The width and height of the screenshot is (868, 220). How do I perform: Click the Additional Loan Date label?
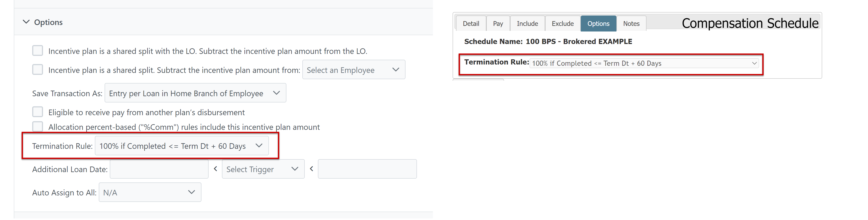pos(70,169)
